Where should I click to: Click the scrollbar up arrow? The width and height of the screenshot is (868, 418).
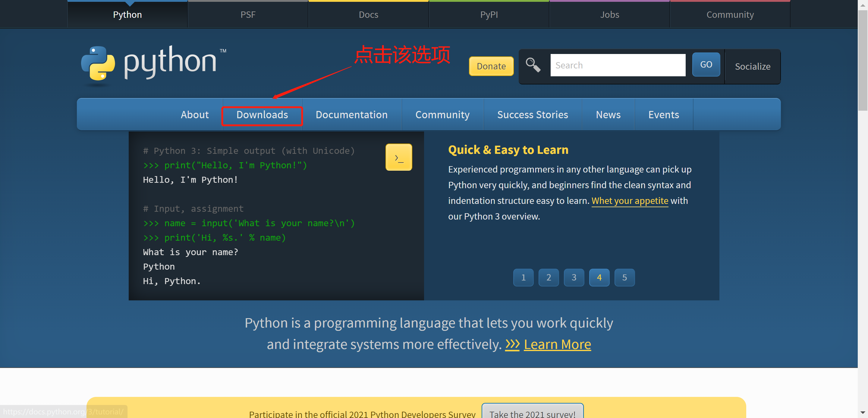pos(863,5)
